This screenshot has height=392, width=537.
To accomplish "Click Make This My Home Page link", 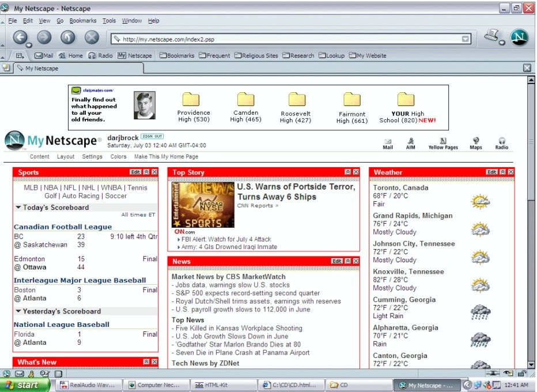I will point(166,157).
